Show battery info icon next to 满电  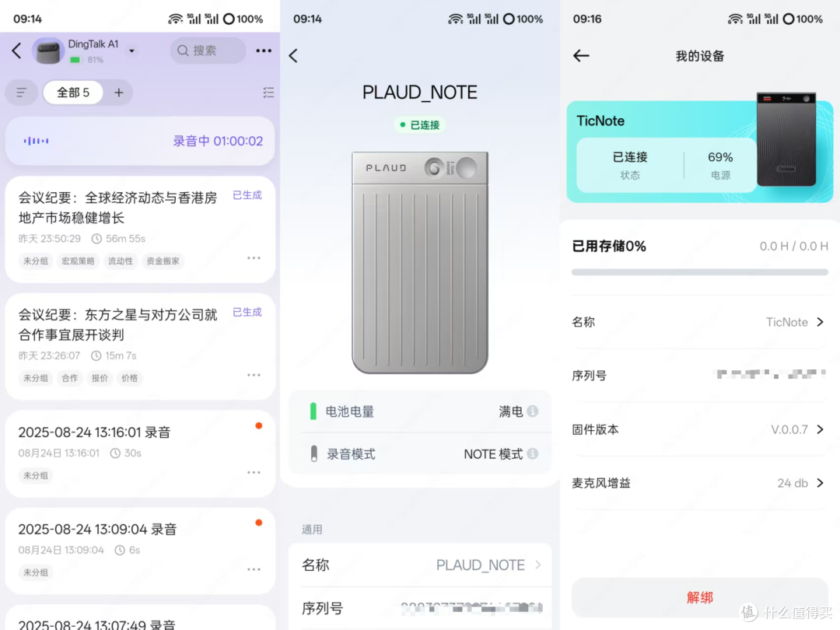[533, 411]
